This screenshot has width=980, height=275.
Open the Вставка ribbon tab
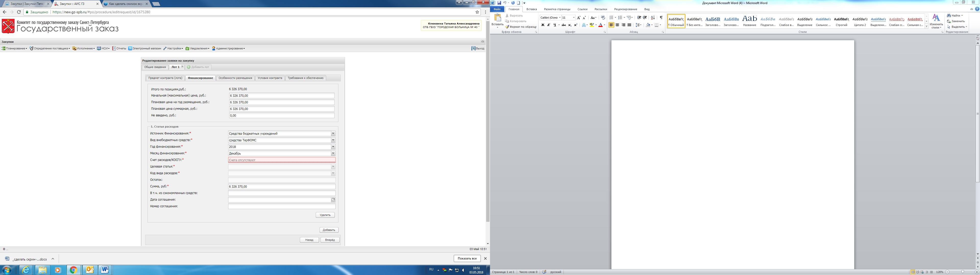[x=531, y=9]
